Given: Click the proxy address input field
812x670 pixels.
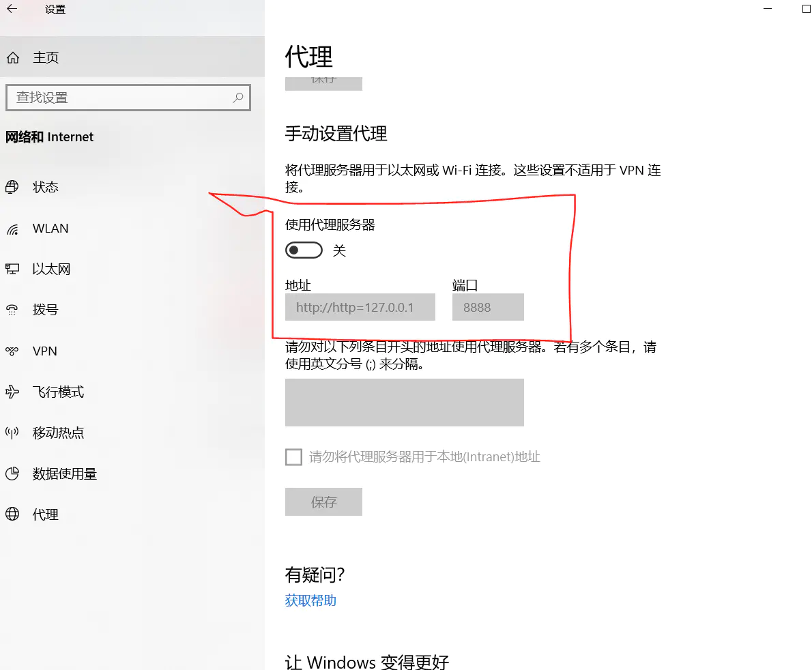Looking at the screenshot, I should point(360,307).
